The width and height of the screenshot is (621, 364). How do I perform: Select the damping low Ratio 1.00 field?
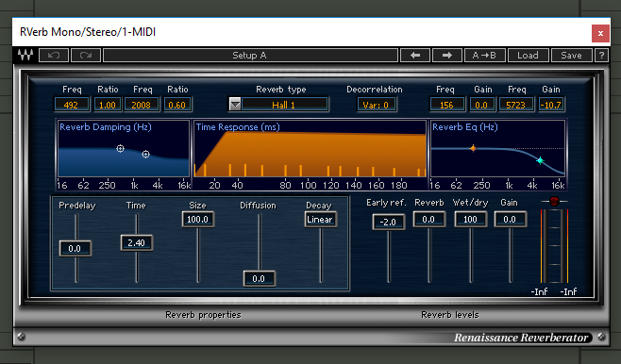coord(108,105)
